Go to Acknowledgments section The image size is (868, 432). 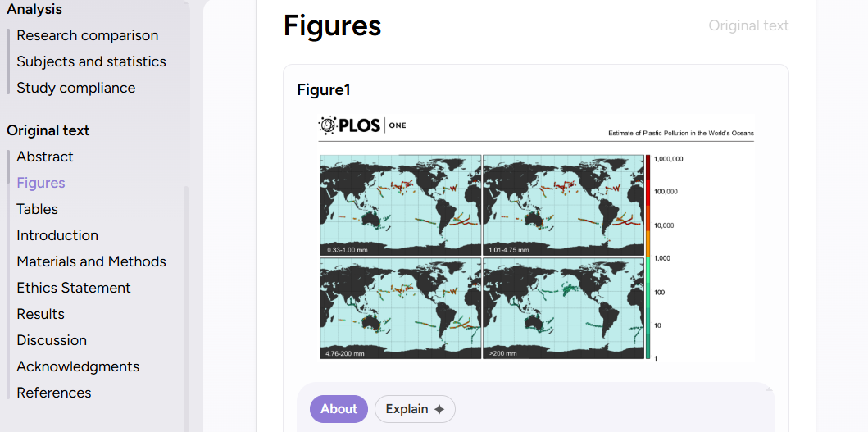[78, 366]
